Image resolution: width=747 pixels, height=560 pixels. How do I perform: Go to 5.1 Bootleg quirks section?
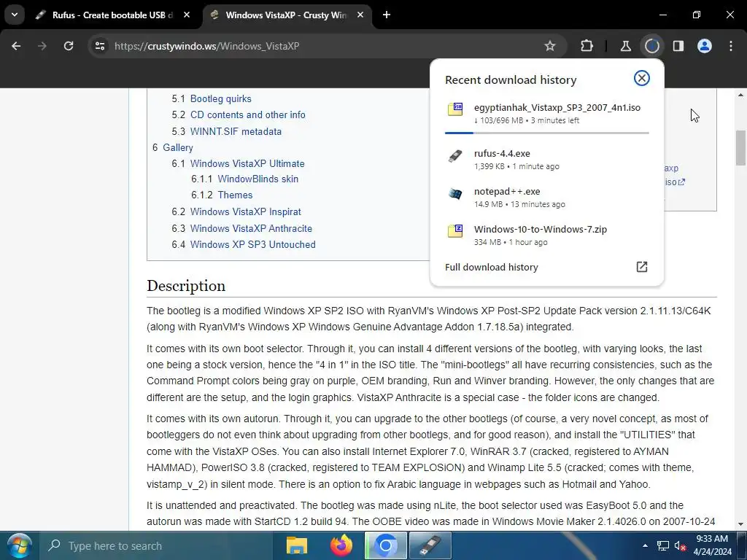pyautogui.click(x=220, y=98)
